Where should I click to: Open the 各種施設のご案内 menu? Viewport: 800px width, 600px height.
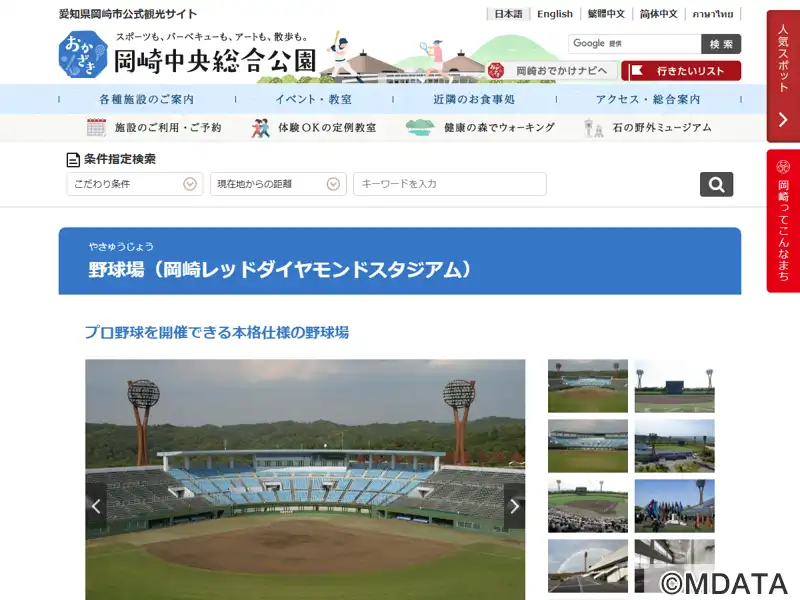pyautogui.click(x=147, y=99)
